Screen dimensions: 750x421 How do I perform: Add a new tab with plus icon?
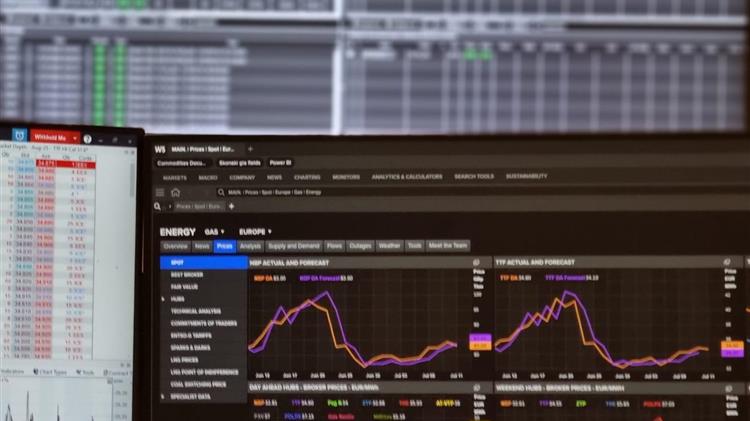point(231,206)
